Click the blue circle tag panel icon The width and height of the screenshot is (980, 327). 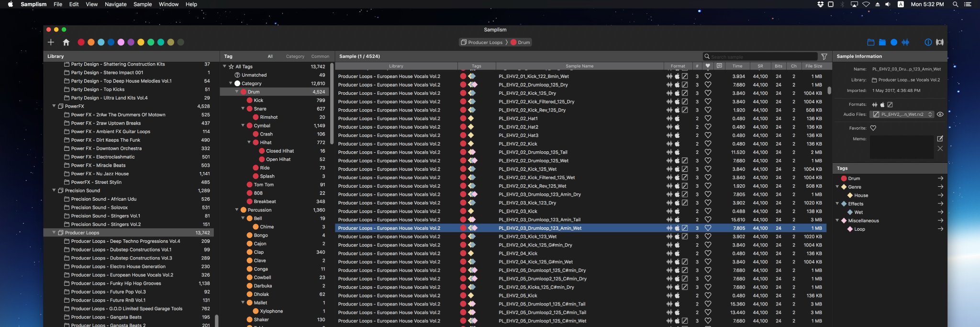click(893, 42)
